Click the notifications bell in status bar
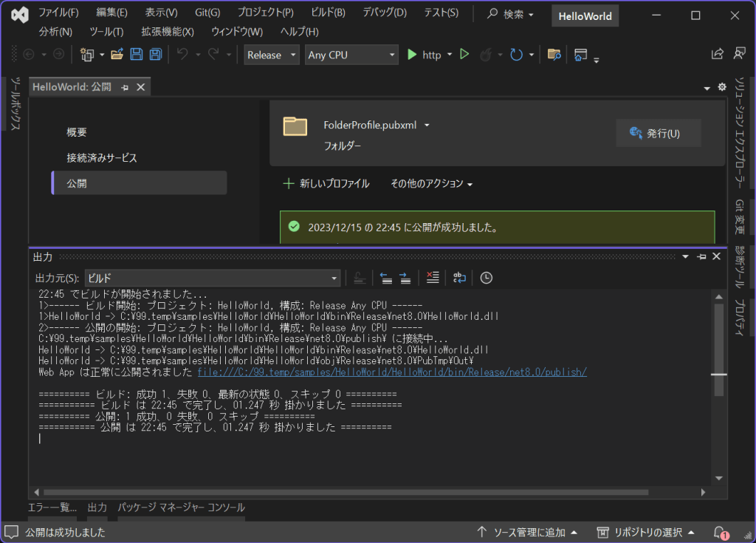 click(x=720, y=532)
